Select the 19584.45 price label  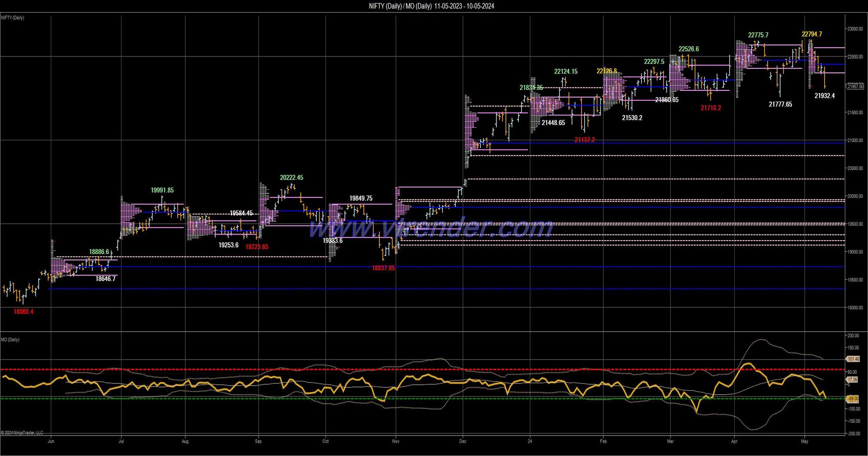click(x=241, y=213)
